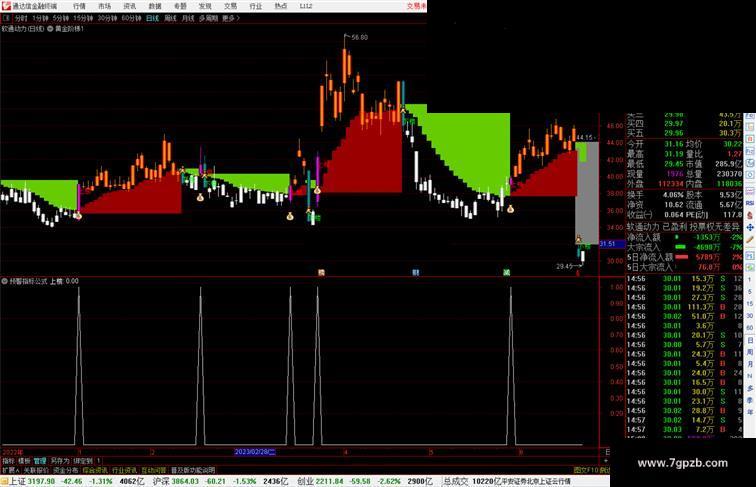The image size is (756, 487).
Task: Click the 管理 button
Action: pos(40,461)
